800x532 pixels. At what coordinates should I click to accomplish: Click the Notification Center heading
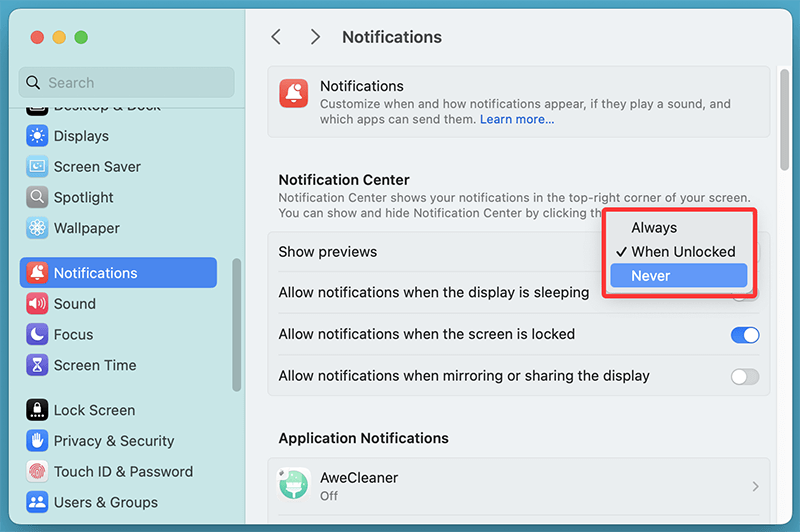pos(344,180)
